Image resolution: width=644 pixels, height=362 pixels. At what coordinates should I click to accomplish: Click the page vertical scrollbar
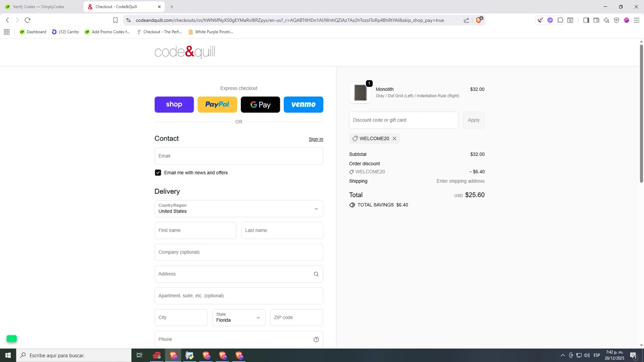[x=641, y=114]
